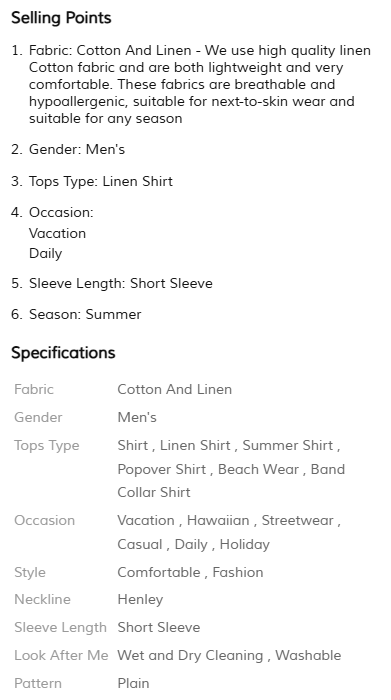
Task: Click Wet and Dry Cleaning value
Action: coord(190,655)
